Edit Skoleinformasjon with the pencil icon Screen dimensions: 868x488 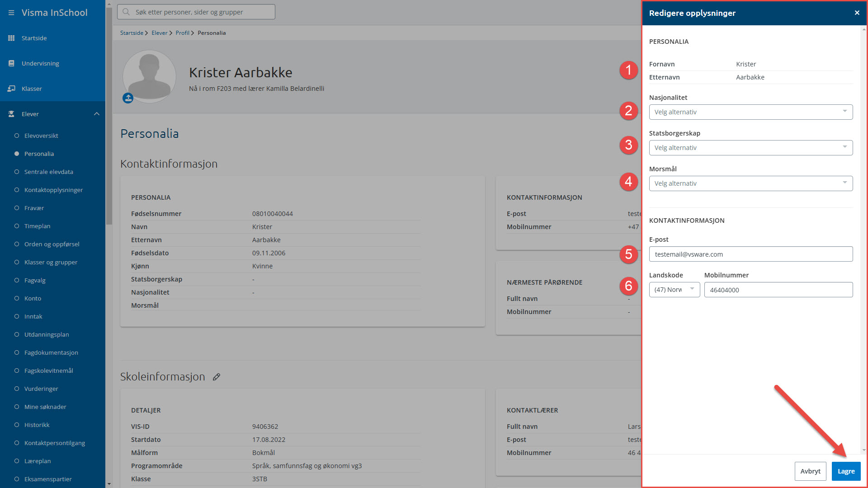click(217, 377)
